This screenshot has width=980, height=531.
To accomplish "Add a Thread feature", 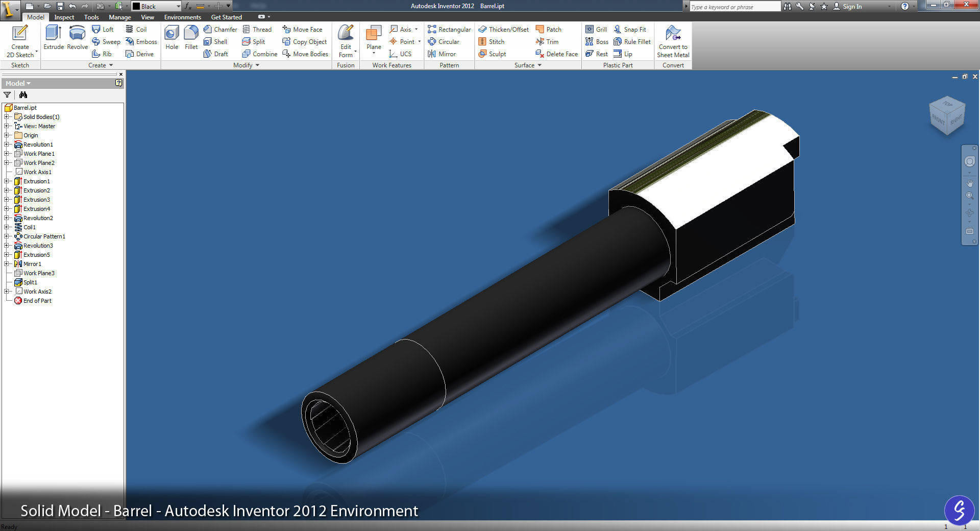I will point(257,30).
